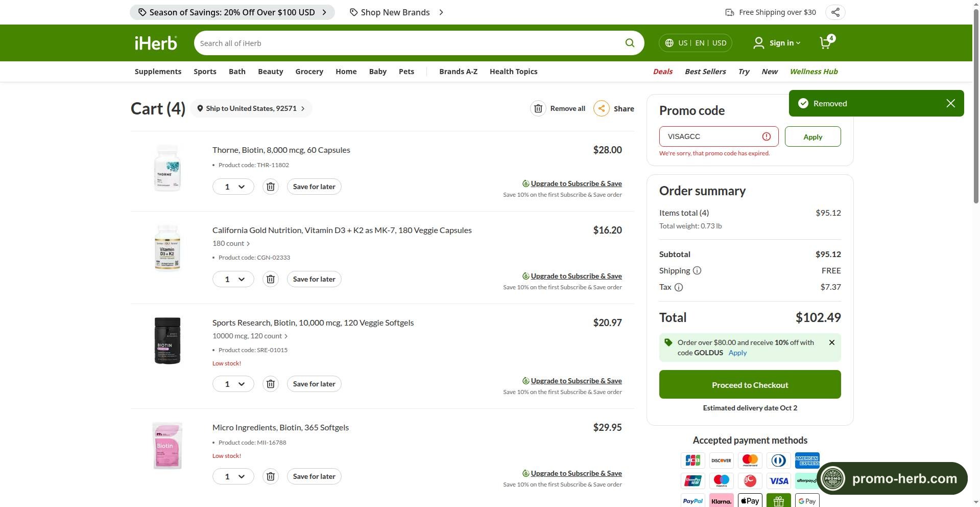
Task: Click the Klarna payment icon
Action: pos(722,501)
